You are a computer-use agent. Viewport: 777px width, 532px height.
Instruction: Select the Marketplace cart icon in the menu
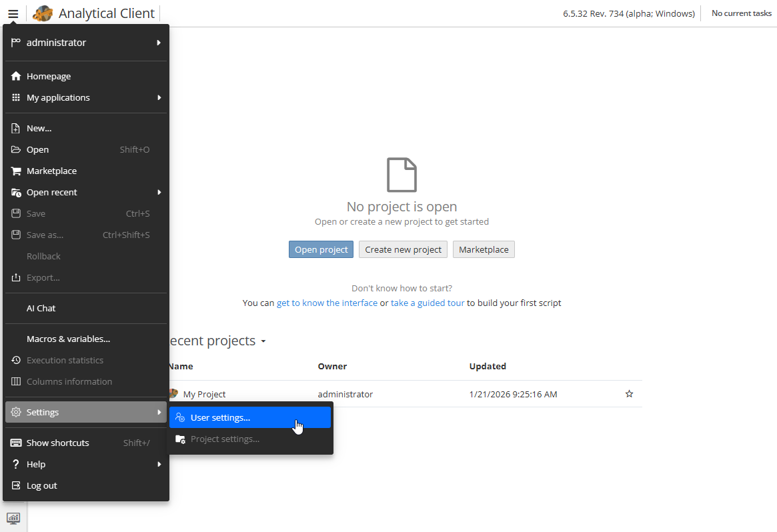(x=15, y=171)
